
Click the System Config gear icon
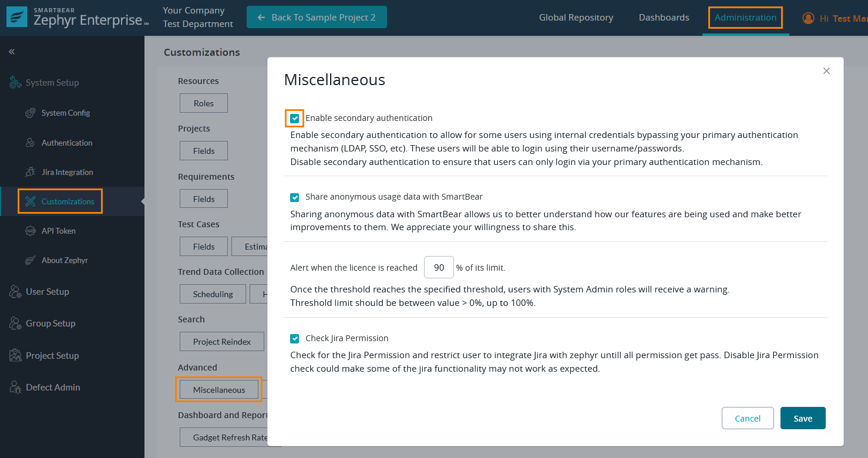(31, 113)
